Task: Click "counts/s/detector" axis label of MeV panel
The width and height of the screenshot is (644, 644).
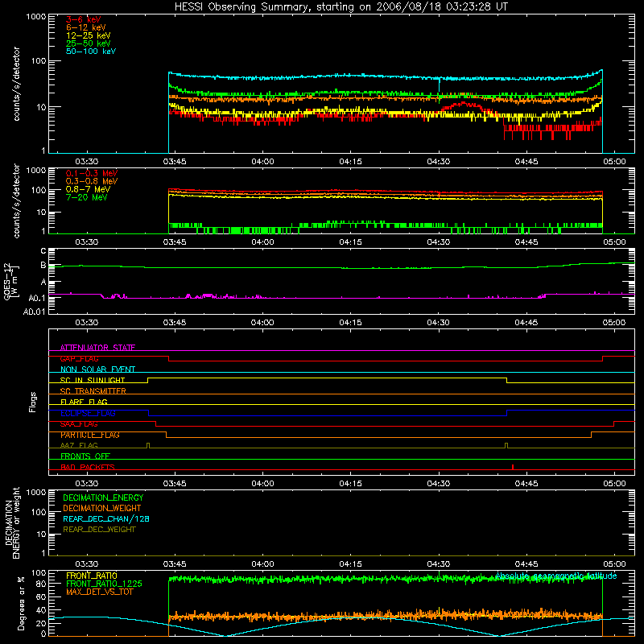Action: pos(16,200)
